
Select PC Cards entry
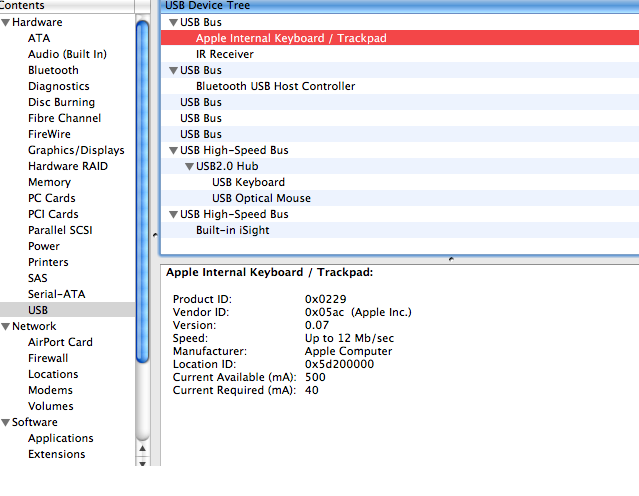[x=52, y=198]
